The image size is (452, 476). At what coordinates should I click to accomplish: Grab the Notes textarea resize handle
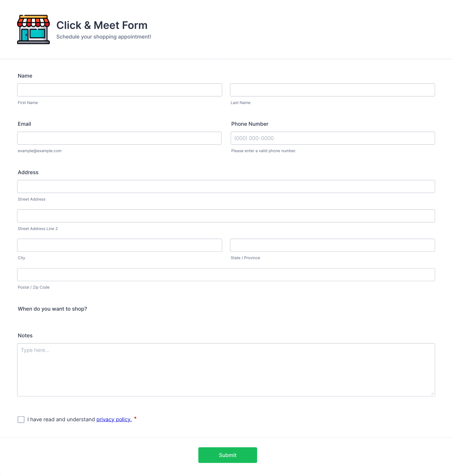432,393
